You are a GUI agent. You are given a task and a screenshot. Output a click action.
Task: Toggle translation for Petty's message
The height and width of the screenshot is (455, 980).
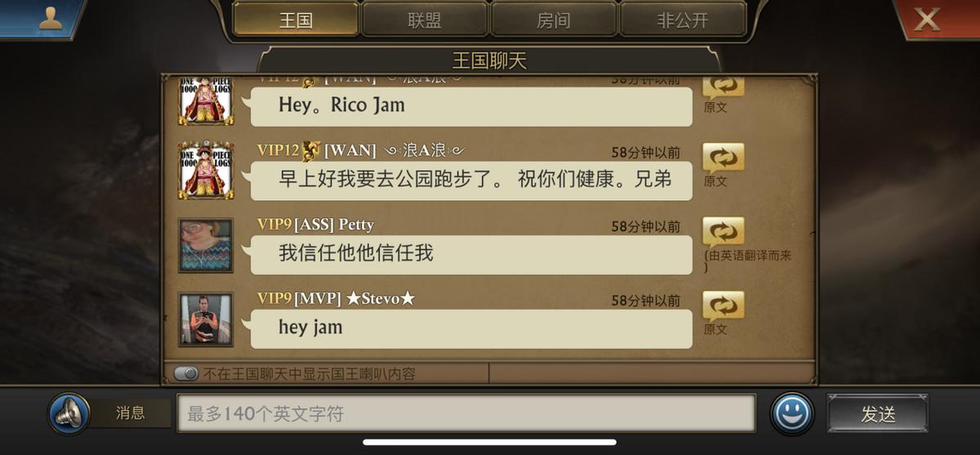[x=723, y=232]
